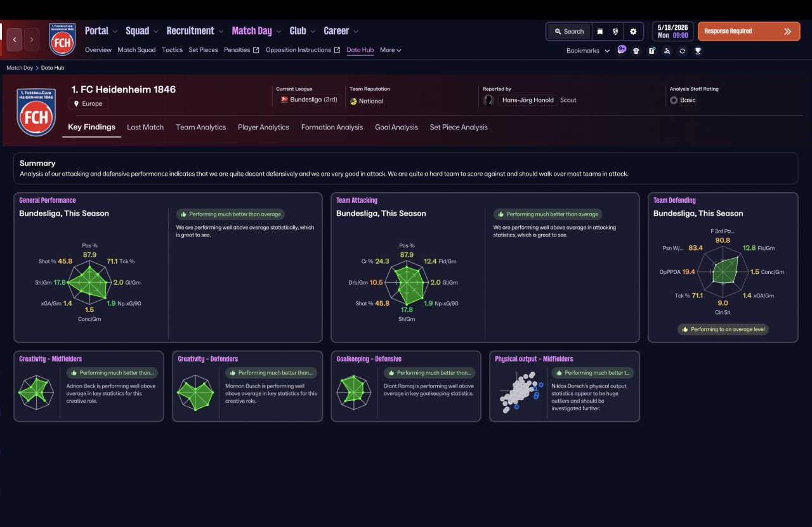The height and width of the screenshot is (527, 812).
Task: Switch to the Team Analytics tab
Action: (201, 127)
